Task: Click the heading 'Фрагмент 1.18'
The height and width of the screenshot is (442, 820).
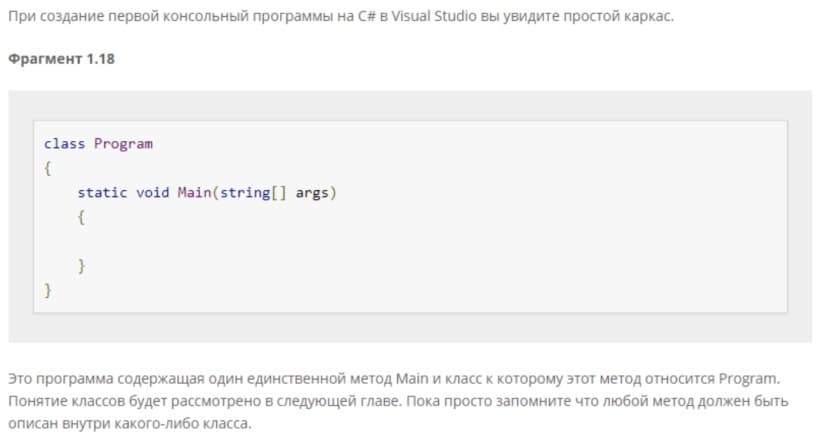Action: click(61, 59)
